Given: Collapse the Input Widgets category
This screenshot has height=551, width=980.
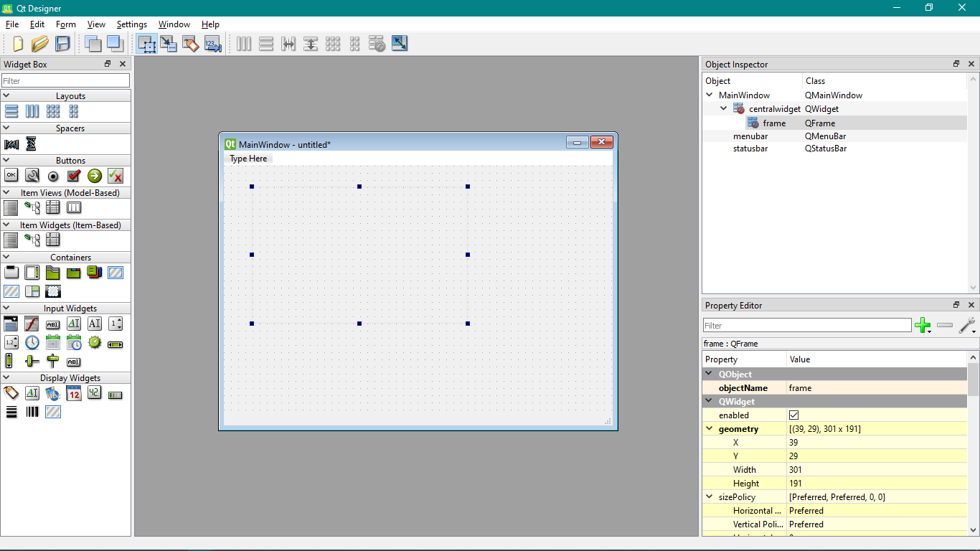Looking at the screenshot, I should click(6, 308).
